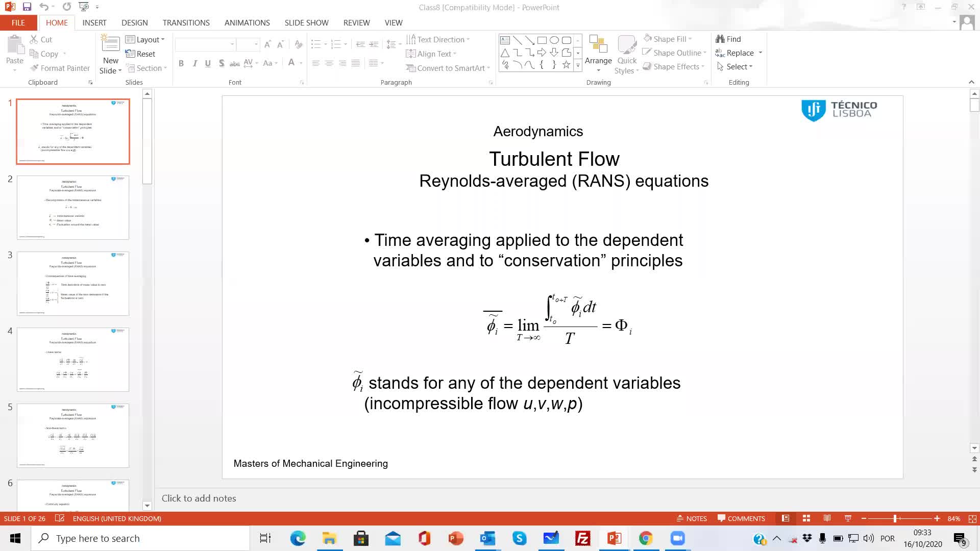This screenshot has width=980, height=551.
Task: Open the TRANSITIONS ribbon tab
Action: pos(186,22)
